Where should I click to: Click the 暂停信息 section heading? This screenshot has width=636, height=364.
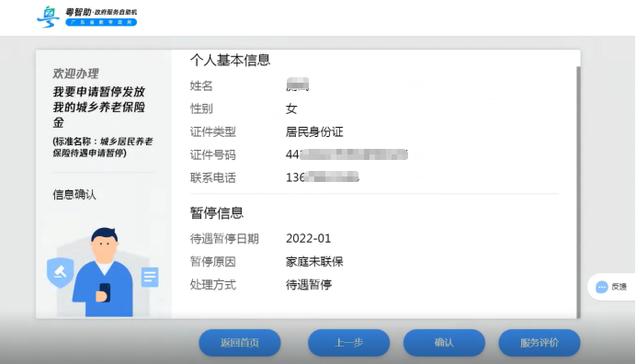(x=217, y=212)
